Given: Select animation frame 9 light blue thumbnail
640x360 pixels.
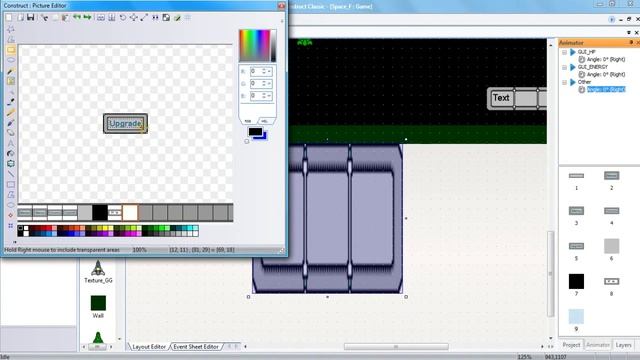Looking at the screenshot, I should point(576,316).
